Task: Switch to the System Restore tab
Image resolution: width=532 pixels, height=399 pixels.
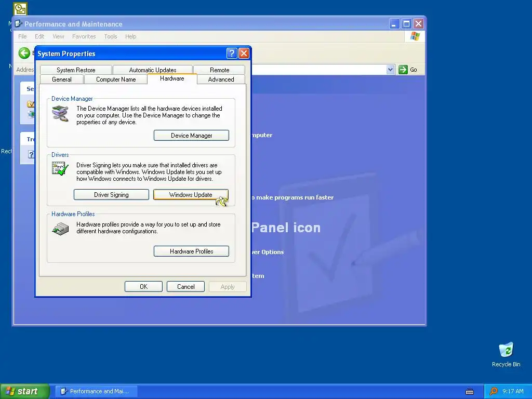Action: click(76, 70)
